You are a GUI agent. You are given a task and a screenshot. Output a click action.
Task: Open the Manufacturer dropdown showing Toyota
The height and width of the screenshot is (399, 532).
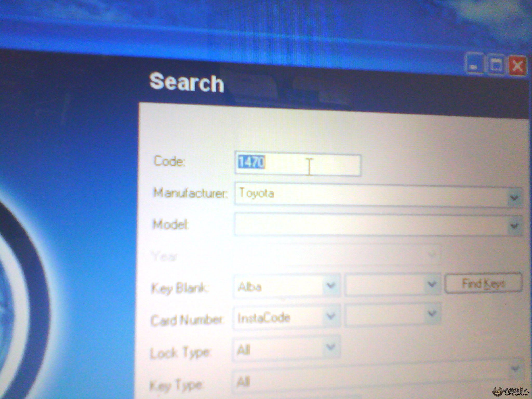[x=378, y=195]
